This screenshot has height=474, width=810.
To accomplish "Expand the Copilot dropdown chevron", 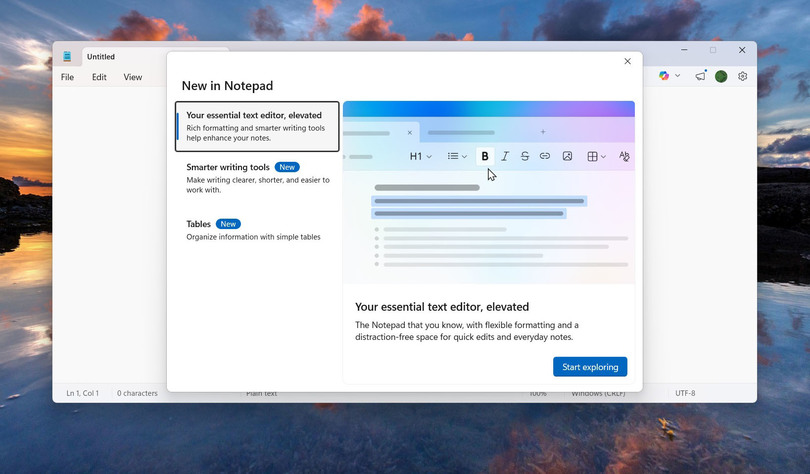I will [678, 76].
